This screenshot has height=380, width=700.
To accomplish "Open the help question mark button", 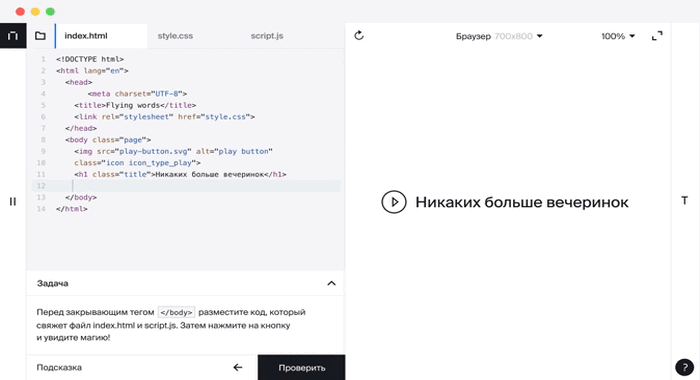I will tap(684, 367).
